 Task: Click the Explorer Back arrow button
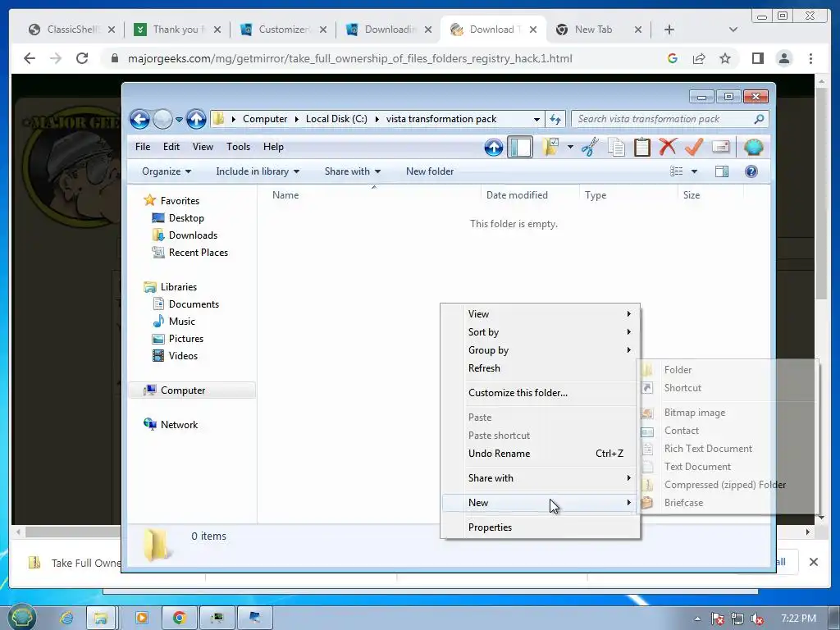[x=139, y=119]
